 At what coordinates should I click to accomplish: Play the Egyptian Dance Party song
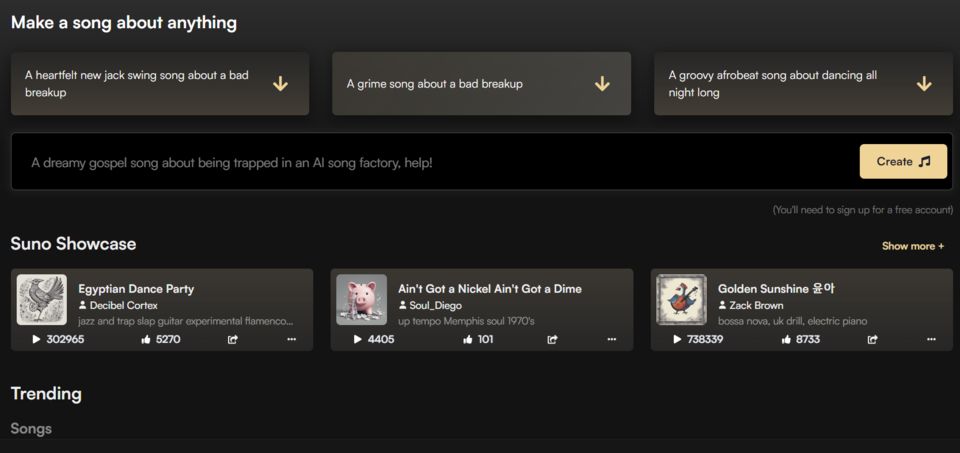(37, 339)
